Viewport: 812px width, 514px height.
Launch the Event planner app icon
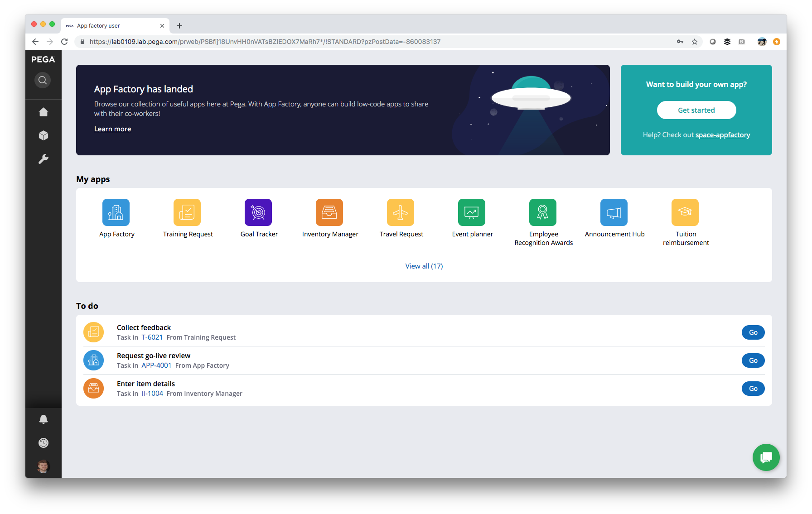(x=472, y=212)
